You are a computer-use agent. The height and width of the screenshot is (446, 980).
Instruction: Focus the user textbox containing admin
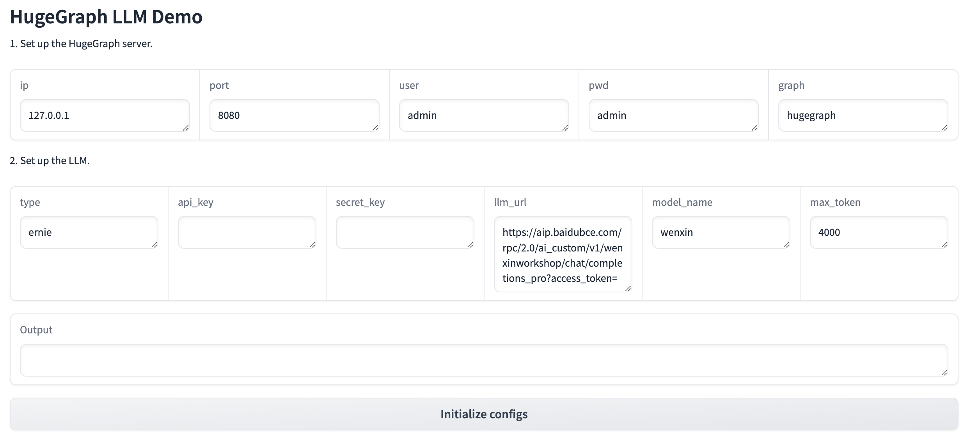coord(484,115)
